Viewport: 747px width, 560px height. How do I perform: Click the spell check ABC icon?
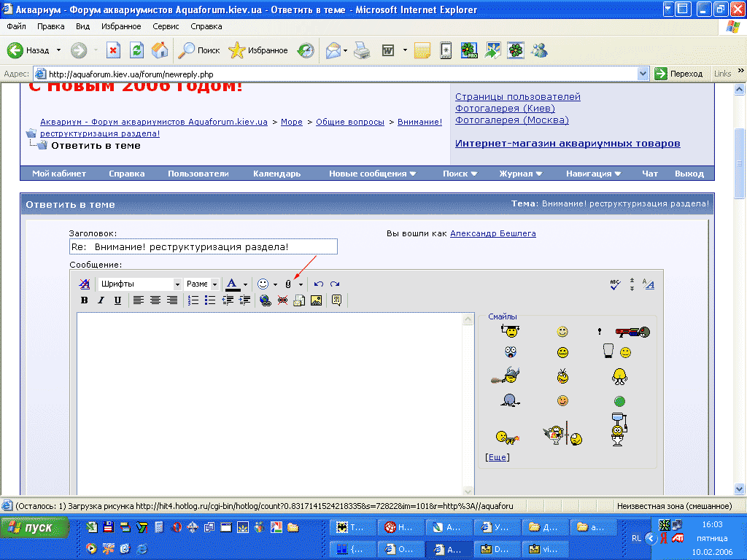tap(615, 284)
